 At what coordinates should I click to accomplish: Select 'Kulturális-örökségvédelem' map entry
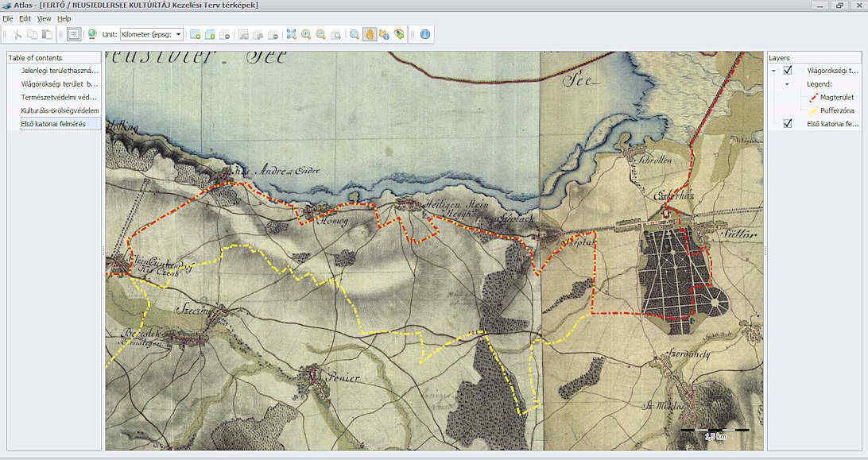click(60, 110)
